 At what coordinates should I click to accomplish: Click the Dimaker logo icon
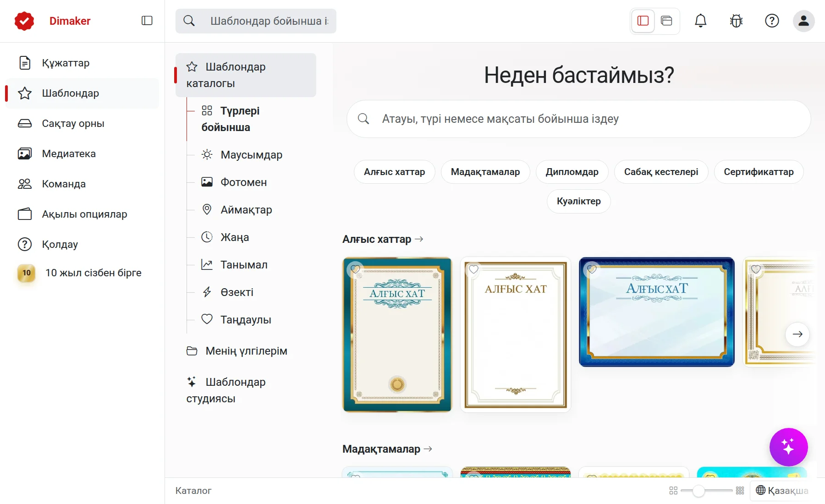(x=24, y=21)
